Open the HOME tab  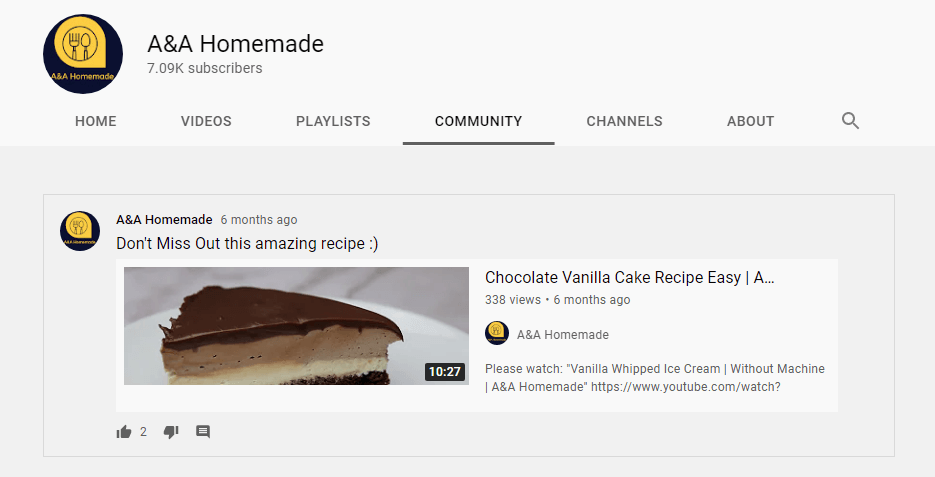tap(95, 121)
